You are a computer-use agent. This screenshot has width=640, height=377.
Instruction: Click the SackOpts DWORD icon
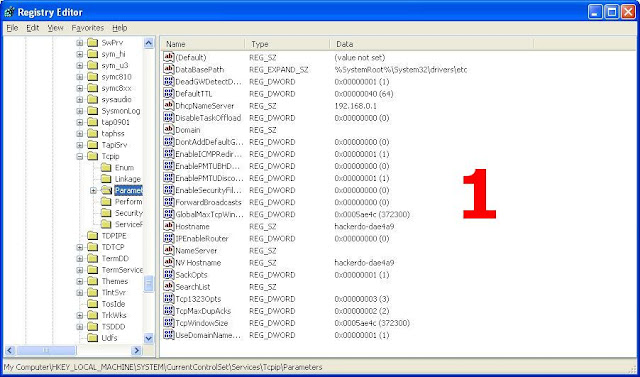pos(169,275)
